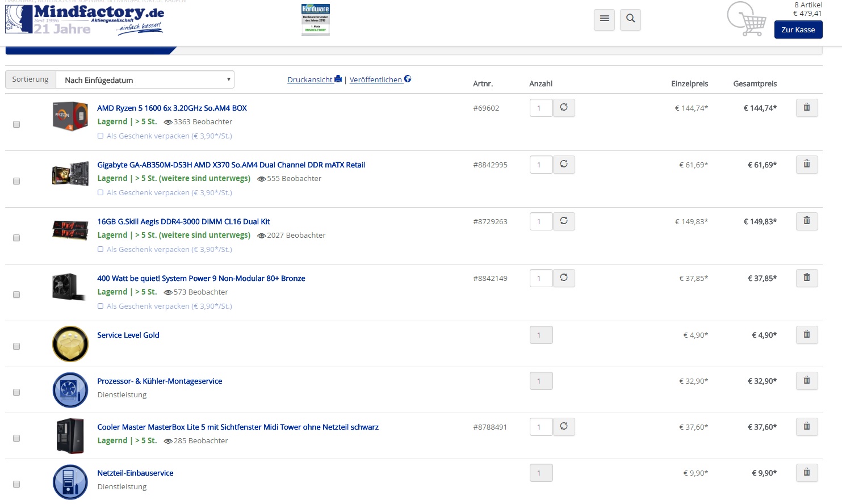
Task: Click the Gesamtpreis column header
Action: (755, 83)
